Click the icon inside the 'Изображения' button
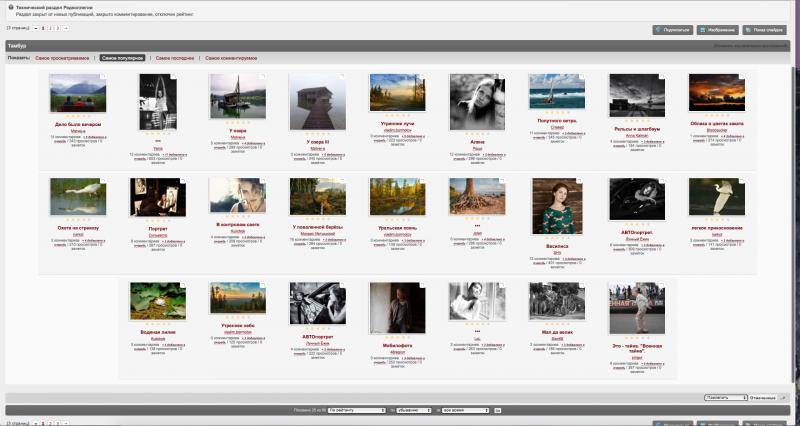The width and height of the screenshot is (800, 426). pos(703,30)
